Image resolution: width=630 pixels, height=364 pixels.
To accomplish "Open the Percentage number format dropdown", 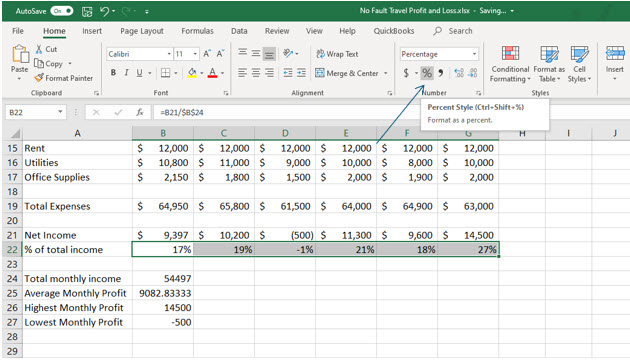I will point(474,54).
